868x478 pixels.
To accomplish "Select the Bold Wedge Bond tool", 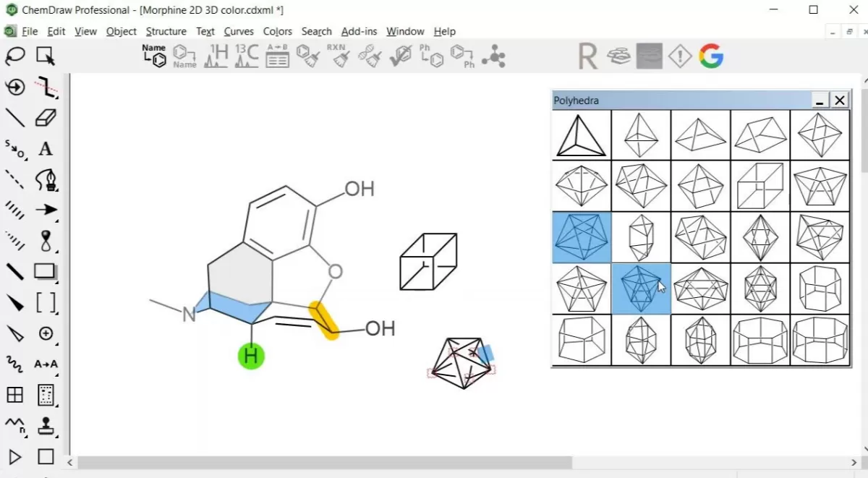I will point(15,302).
